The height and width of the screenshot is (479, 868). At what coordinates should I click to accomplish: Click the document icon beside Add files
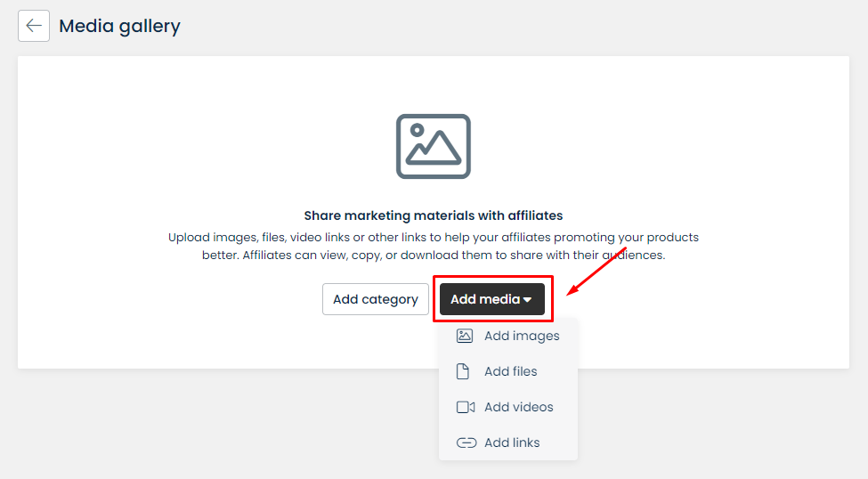tap(463, 371)
